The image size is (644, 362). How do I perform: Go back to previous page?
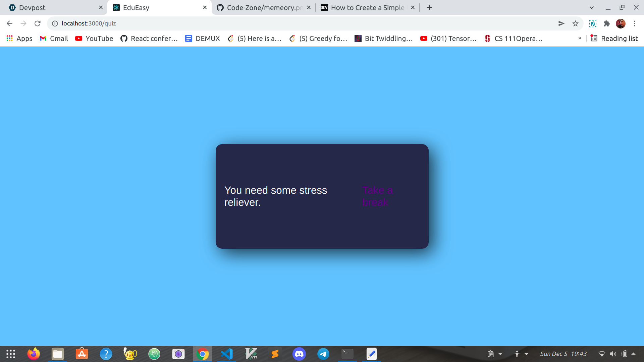tap(9, 23)
